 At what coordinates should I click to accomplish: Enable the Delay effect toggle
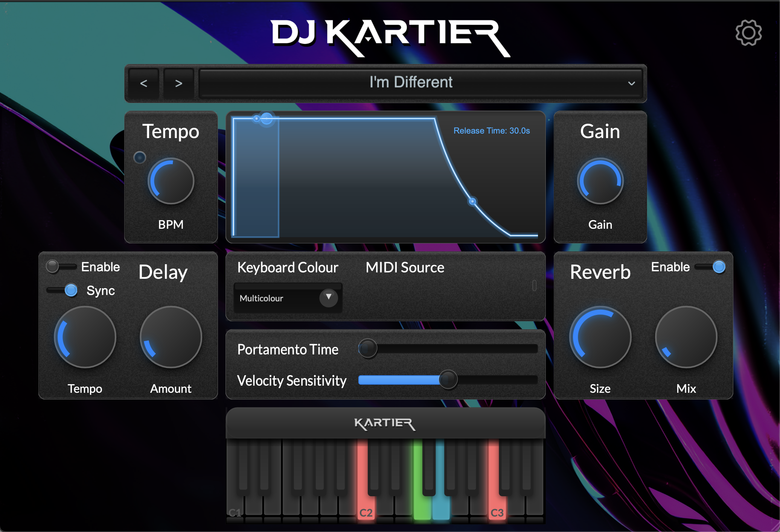(x=60, y=266)
